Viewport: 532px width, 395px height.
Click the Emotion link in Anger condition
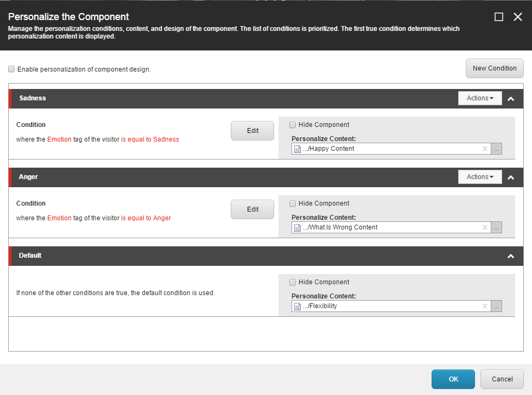59,218
